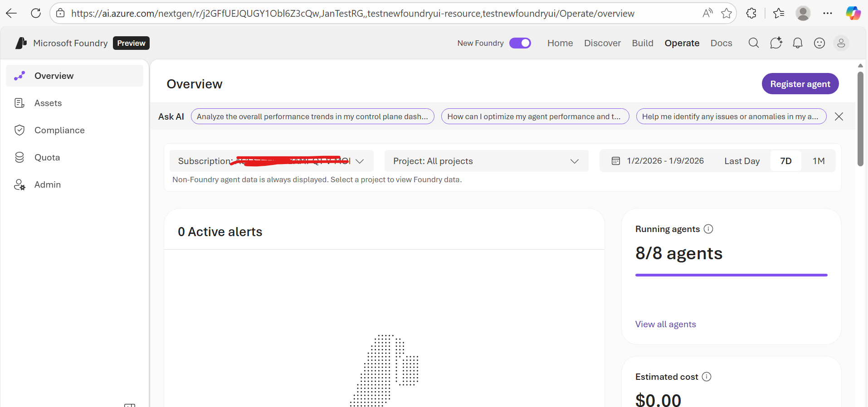This screenshot has width=868, height=407.
Task: Select the Last Day time range
Action: (742, 161)
